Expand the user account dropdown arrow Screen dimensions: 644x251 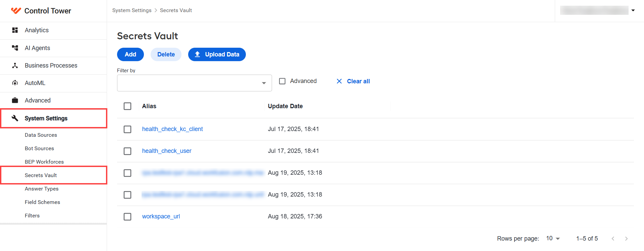coord(633,10)
